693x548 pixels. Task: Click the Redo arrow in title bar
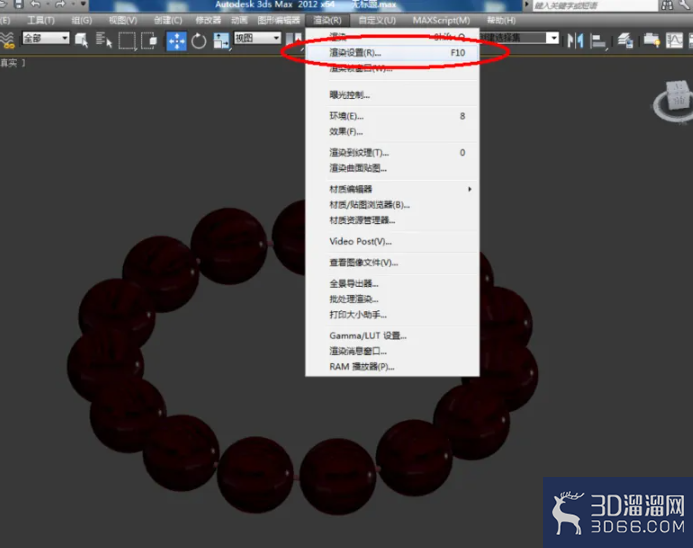60,4
